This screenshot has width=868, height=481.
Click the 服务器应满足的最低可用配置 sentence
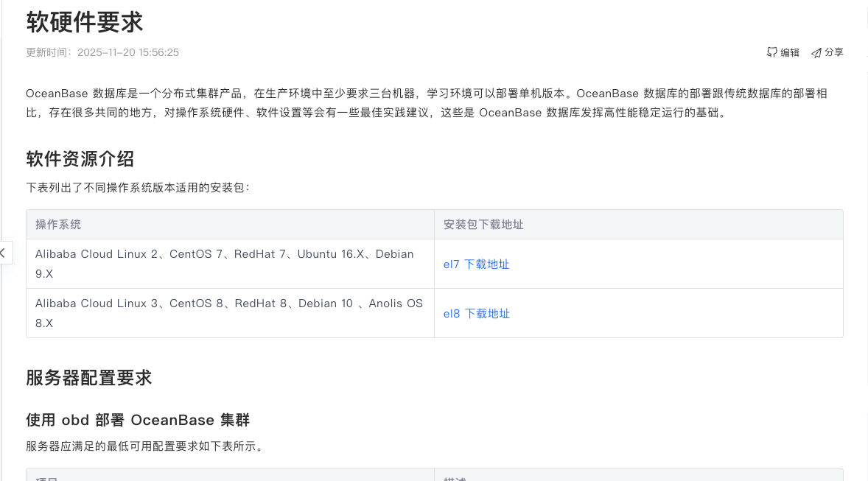tap(144, 446)
